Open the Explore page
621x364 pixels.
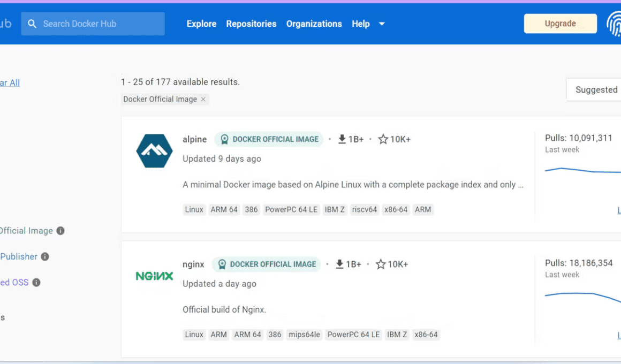201,24
